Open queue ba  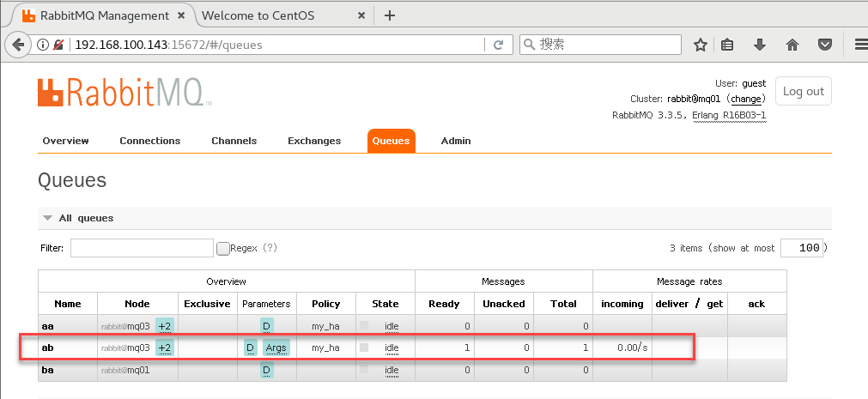point(47,370)
